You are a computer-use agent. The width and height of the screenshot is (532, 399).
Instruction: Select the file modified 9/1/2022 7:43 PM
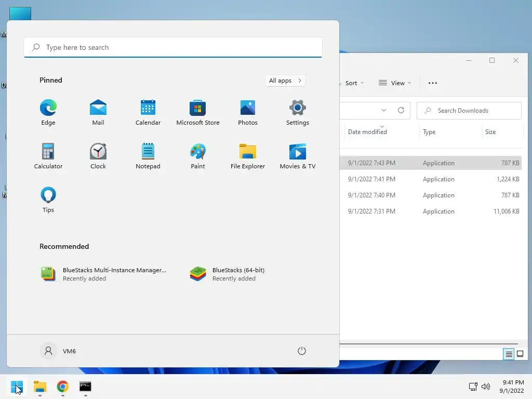pos(431,163)
